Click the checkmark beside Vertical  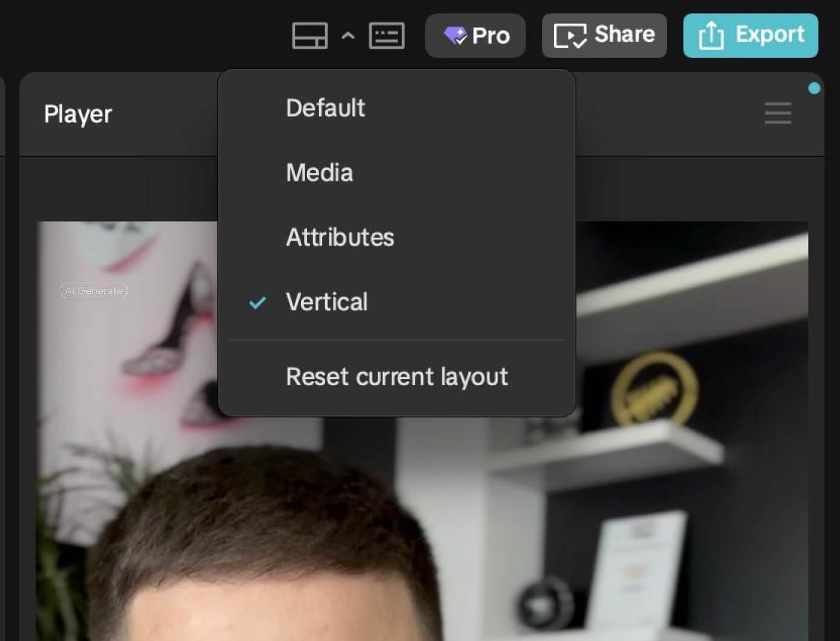tap(257, 302)
